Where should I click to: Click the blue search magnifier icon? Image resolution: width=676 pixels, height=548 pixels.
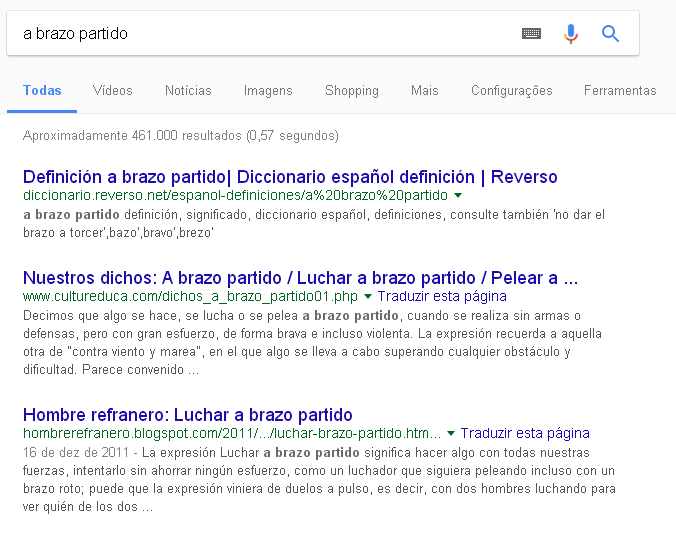611,34
